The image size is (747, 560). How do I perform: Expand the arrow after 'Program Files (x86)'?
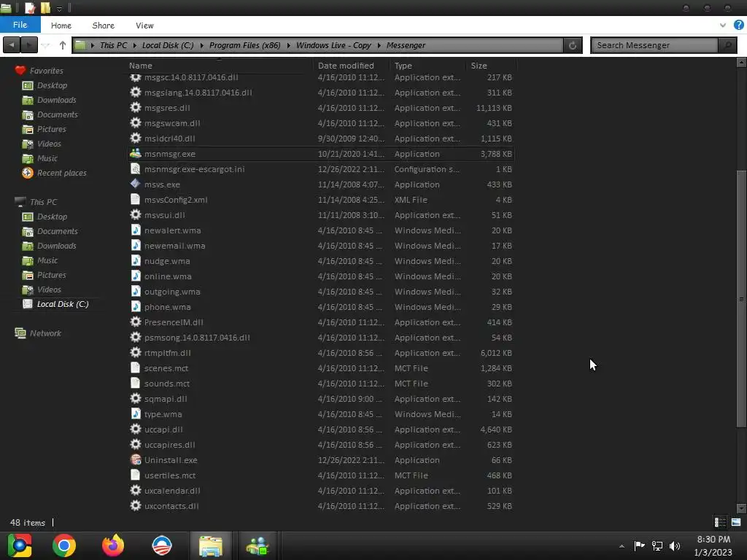[288, 45]
